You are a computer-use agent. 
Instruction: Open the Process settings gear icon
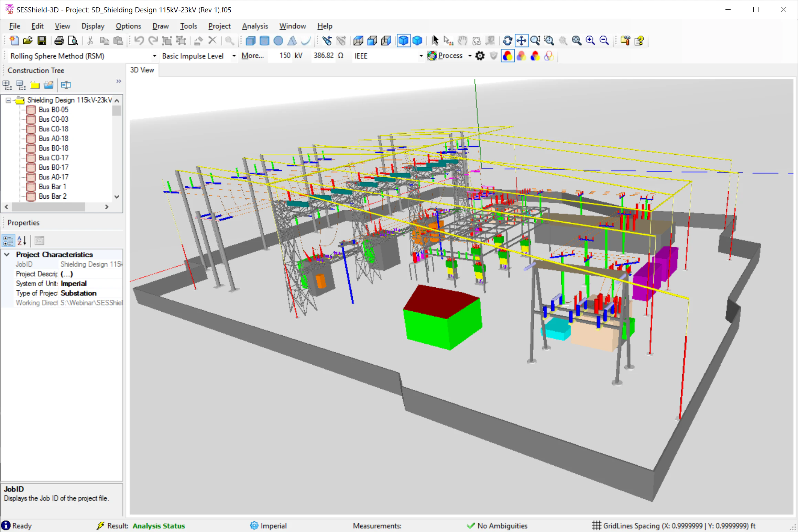(x=480, y=56)
